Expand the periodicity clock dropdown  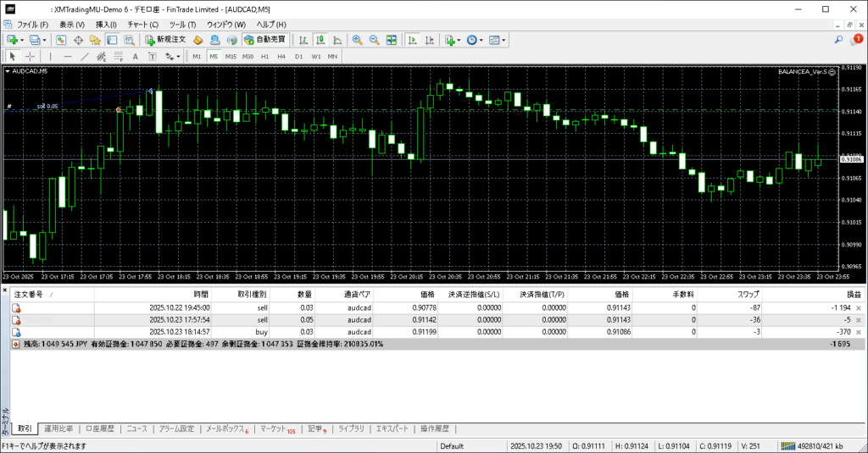(x=481, y=40)
